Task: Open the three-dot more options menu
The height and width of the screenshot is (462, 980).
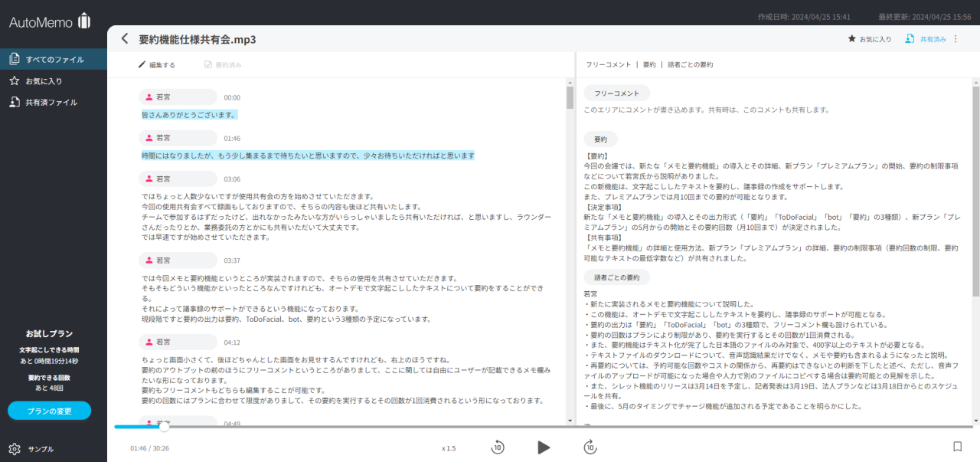Action: coord(955,38)
